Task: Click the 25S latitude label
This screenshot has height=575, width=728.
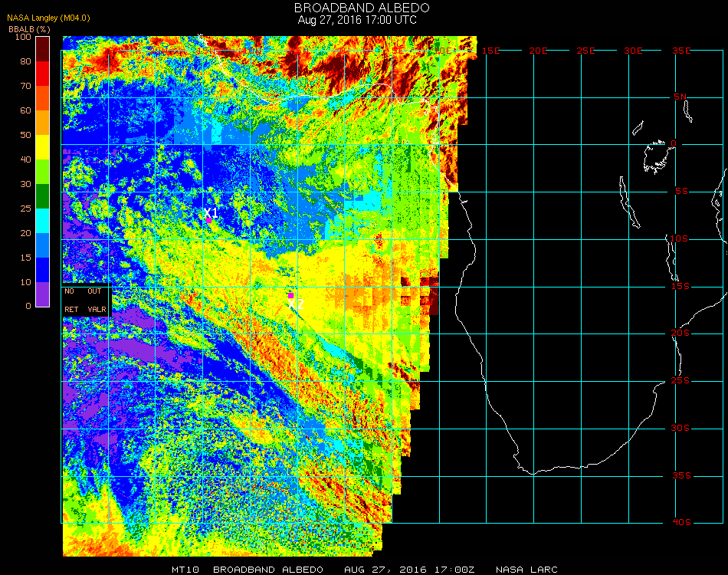Action: (x=680, y=381)
